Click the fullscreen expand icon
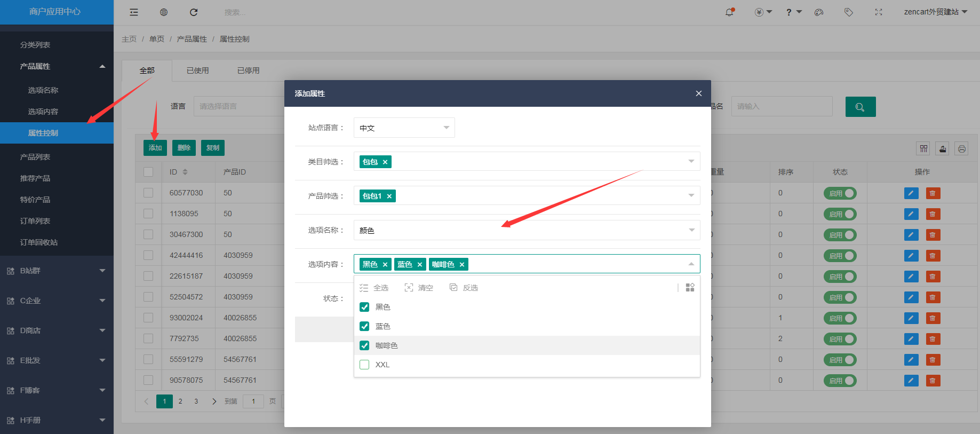Viewport: 980px width, 434px height. click(x=878, y=12)
